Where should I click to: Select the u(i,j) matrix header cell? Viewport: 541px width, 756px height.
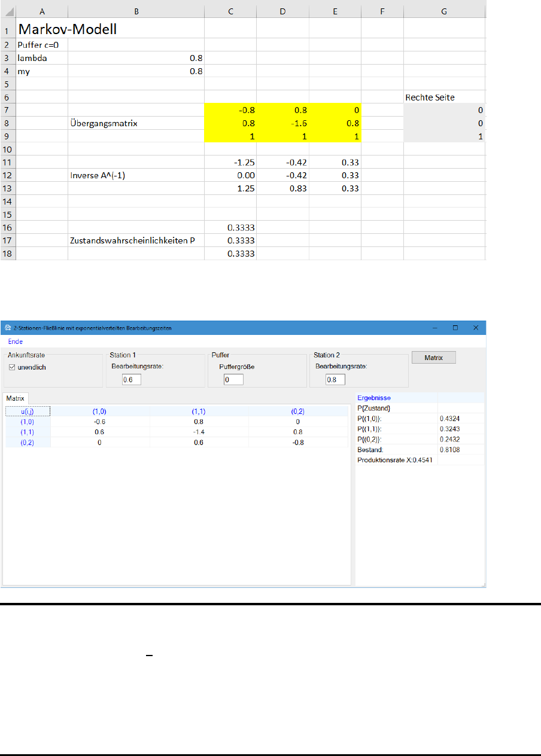pyautogui.click(x=28, y=411)
